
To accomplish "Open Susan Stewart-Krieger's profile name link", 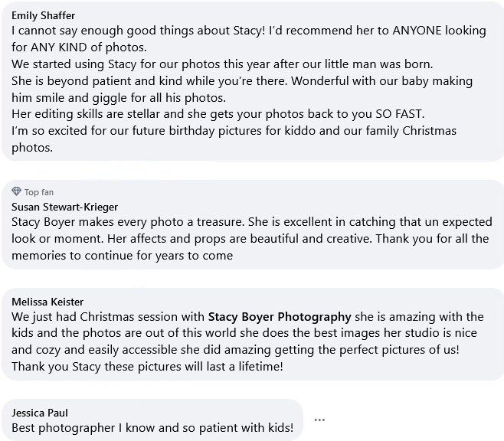I will tap(64, 207).
